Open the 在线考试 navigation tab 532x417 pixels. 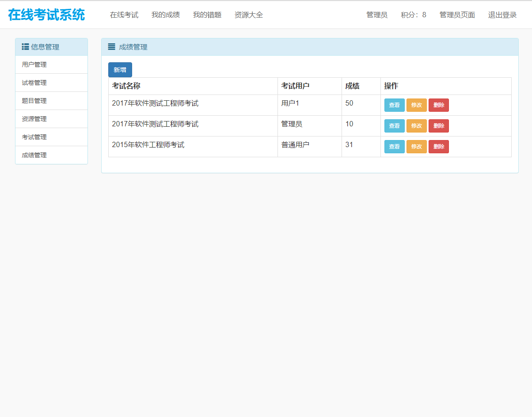[124, 14]
